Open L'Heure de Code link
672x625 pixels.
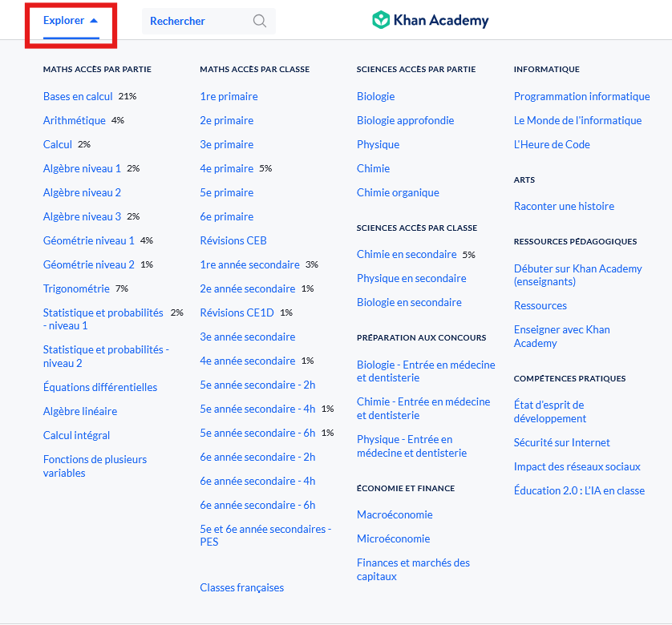[x=552, y=144]
